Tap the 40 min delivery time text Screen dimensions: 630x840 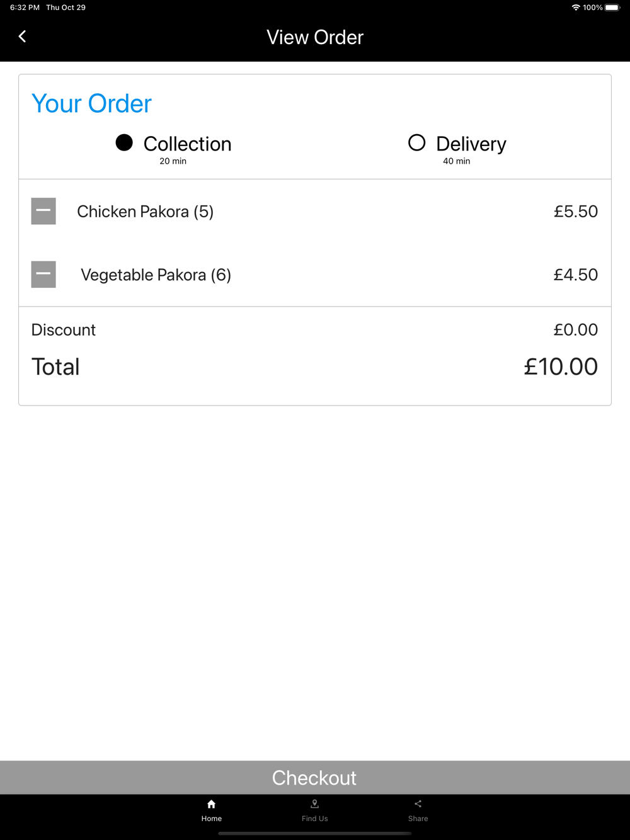pos(456,161)
